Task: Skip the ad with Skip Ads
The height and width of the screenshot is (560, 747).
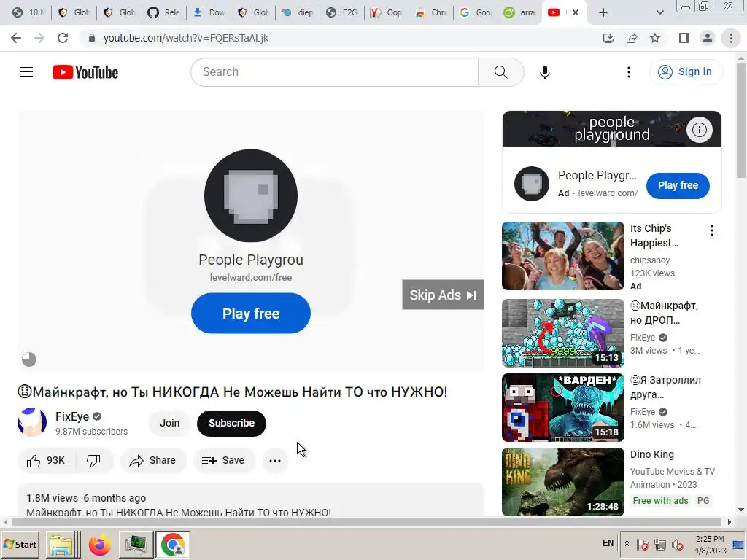Action: 443,295
